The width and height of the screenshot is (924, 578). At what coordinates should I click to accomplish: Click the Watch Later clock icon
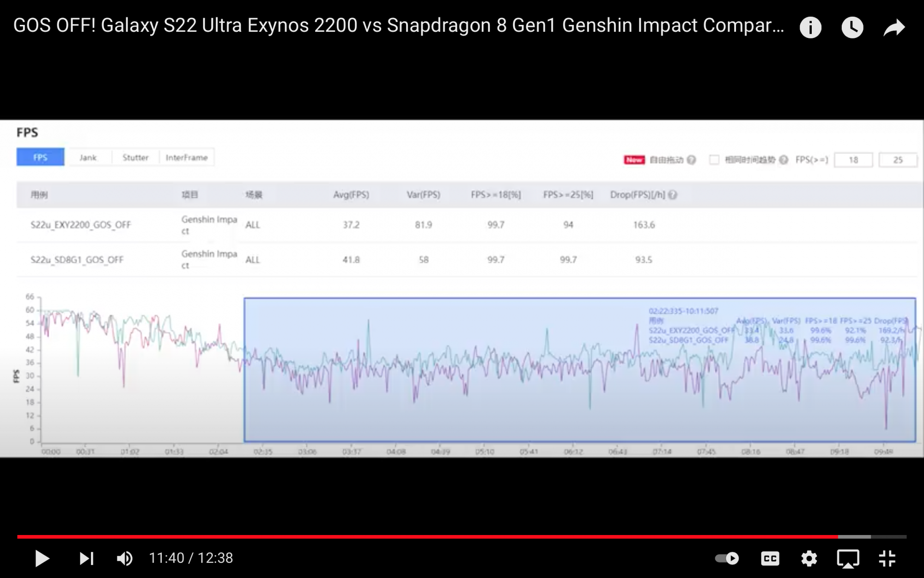pyautogui.click(x=852, y=27)
